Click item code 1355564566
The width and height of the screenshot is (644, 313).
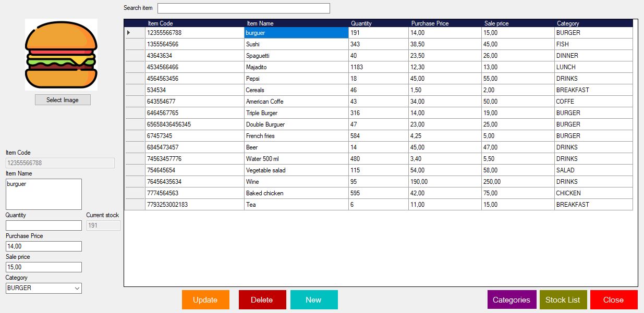tap(195, 44)
